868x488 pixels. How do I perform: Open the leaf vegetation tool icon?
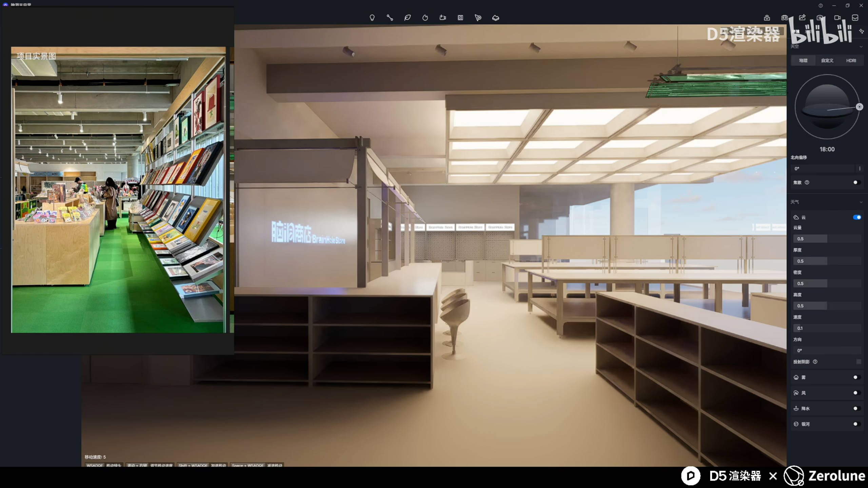click(x=408, y=18)
